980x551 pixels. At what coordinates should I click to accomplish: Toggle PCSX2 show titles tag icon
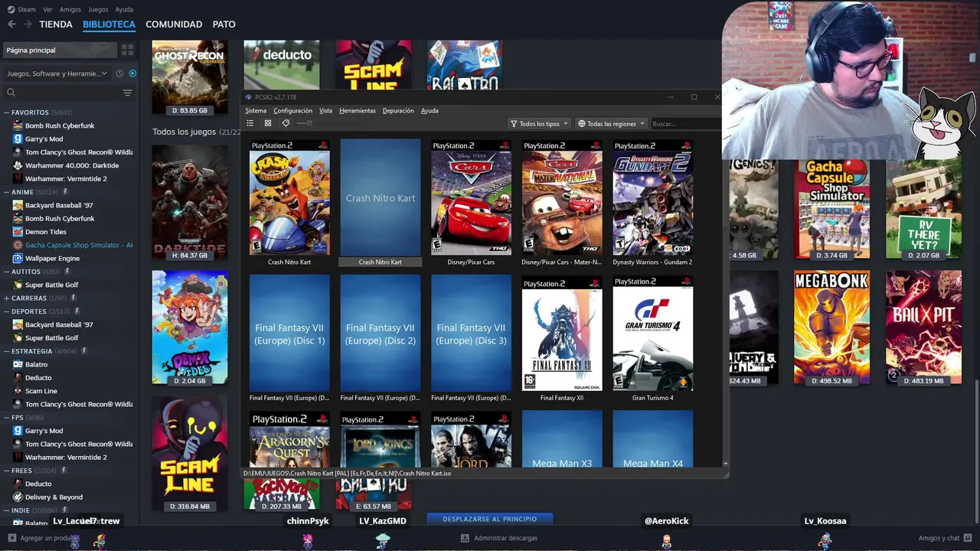point(286,123)
